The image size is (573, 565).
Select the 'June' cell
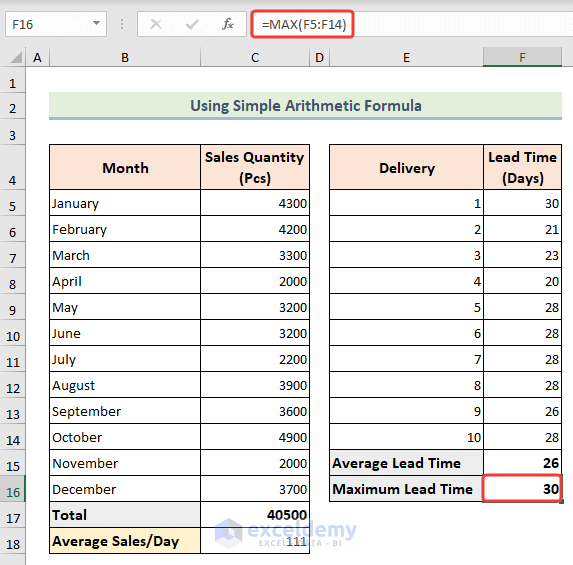[125, 333]
